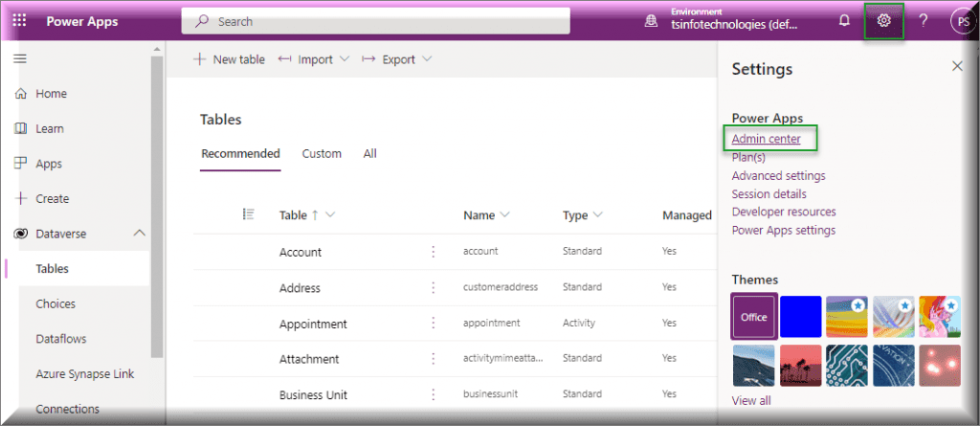The width and height of the screenshot is (980, 426).
Task: Select Tables in the sidebar
Action: pos(53,269)
